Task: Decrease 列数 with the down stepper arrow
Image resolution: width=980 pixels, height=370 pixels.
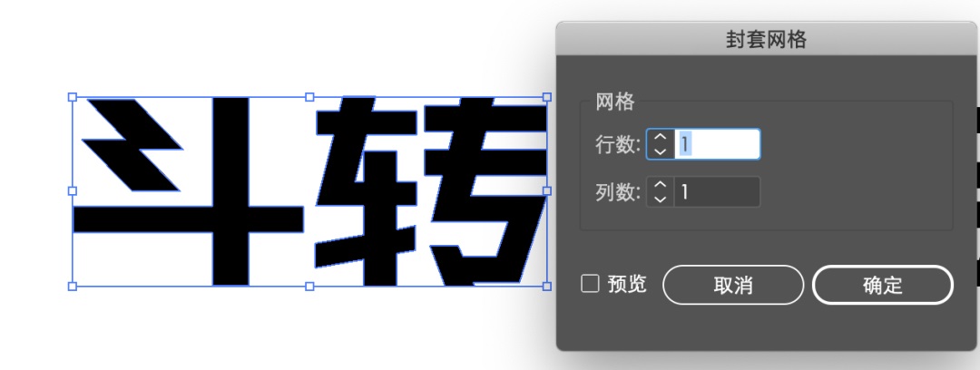Action: click(x=661, y=199)
